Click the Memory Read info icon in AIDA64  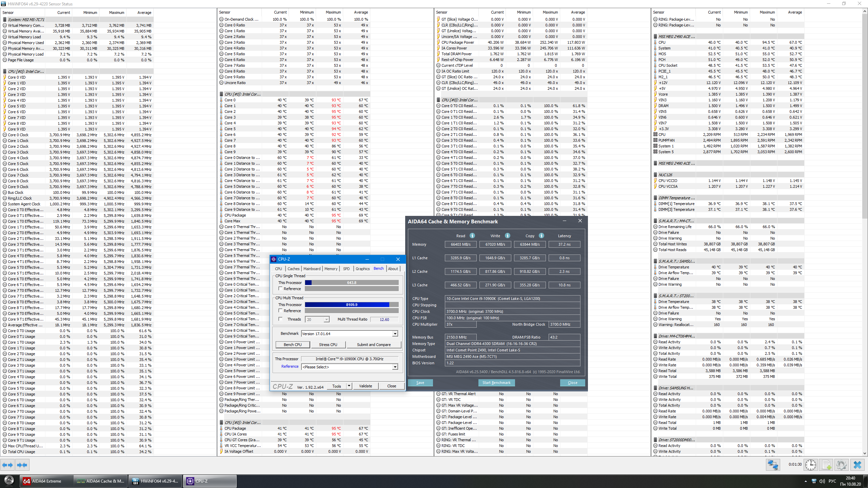(x=472, y=236)
